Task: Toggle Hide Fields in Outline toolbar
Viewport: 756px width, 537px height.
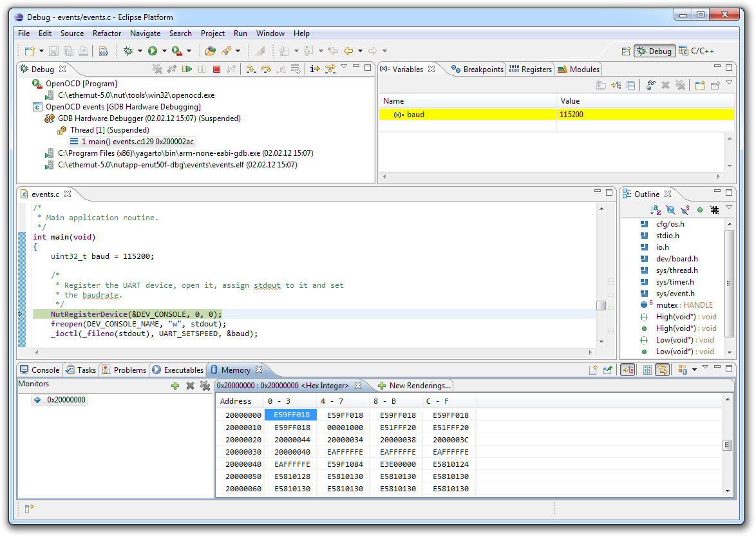Action: (x=670, y=210)
